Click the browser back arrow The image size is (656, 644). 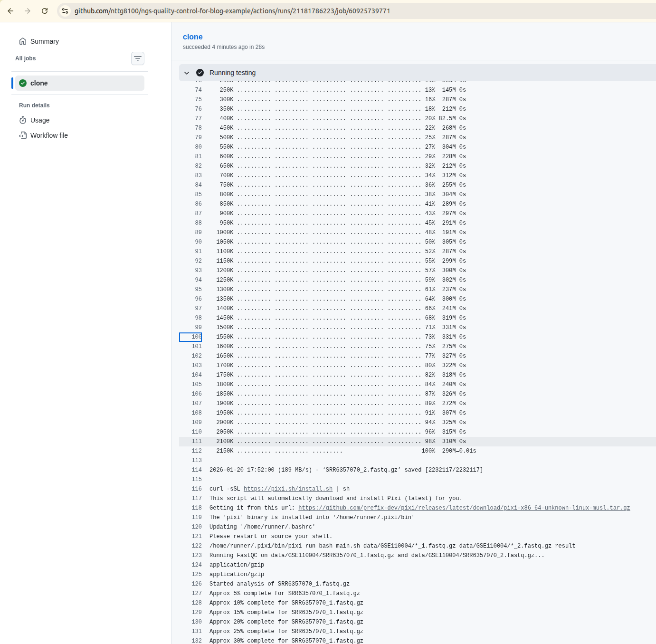pos(10,11)
